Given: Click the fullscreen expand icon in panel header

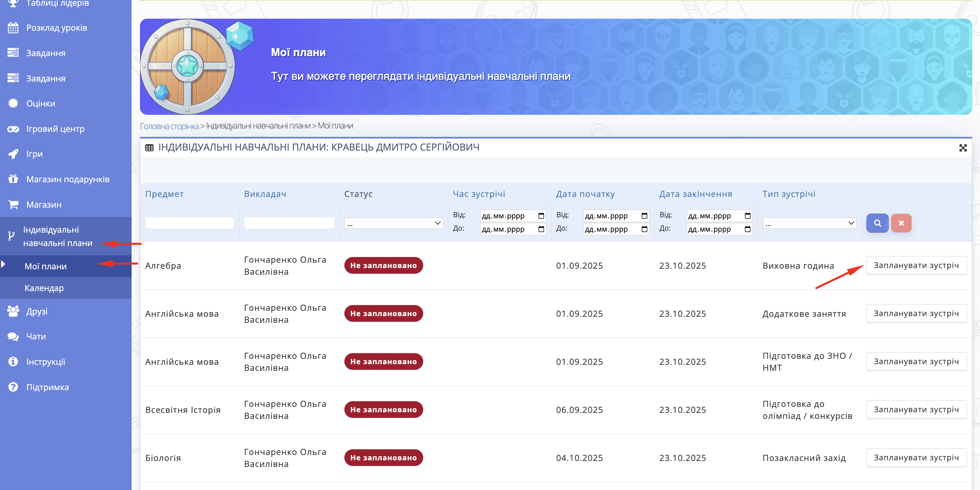Looking at the screenshot, I should point(963,148).
